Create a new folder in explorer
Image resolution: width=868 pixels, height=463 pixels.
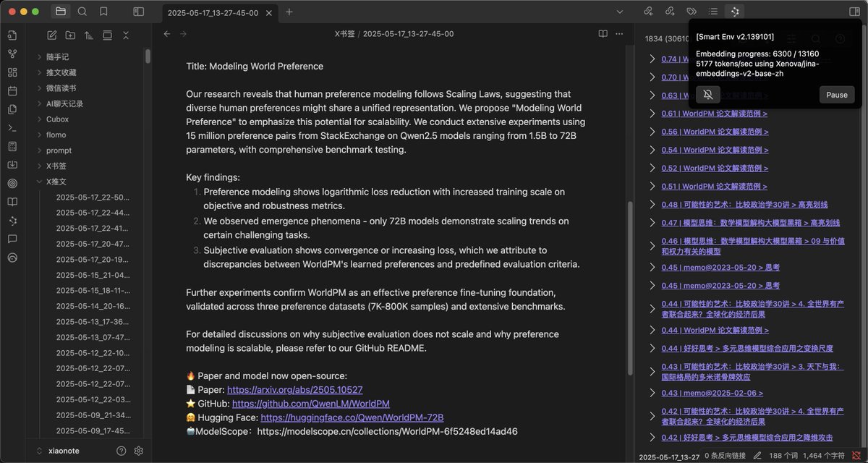tap(70, 35)
